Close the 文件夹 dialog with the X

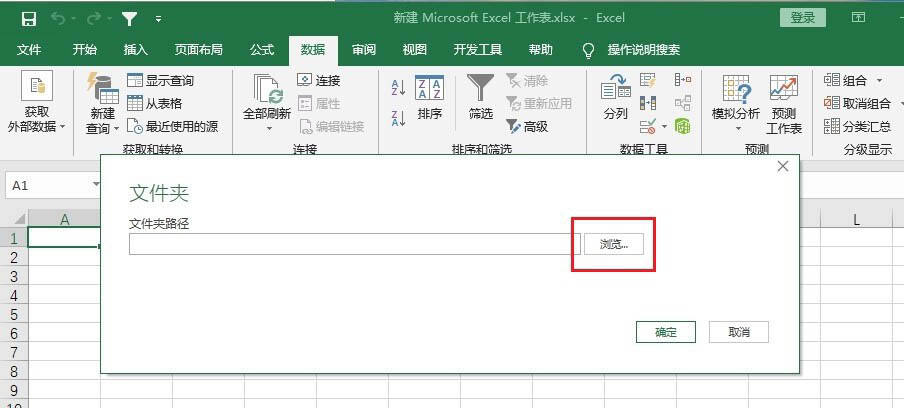[x=782, y=167]
